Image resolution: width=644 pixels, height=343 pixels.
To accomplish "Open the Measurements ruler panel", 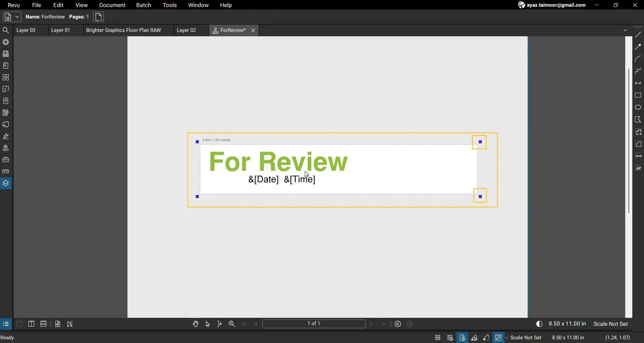I will [6, 171].
